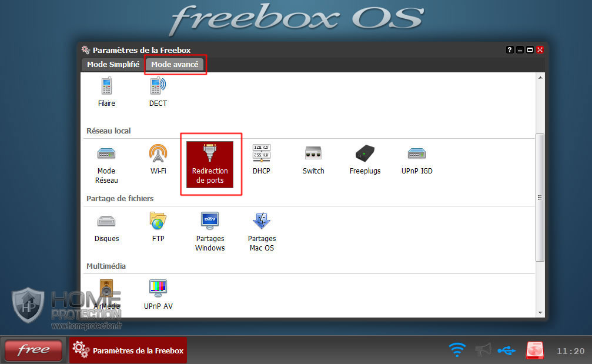Click the Multimédia section heading
This screenshot has width=592, height=364.
coord(106,266)
